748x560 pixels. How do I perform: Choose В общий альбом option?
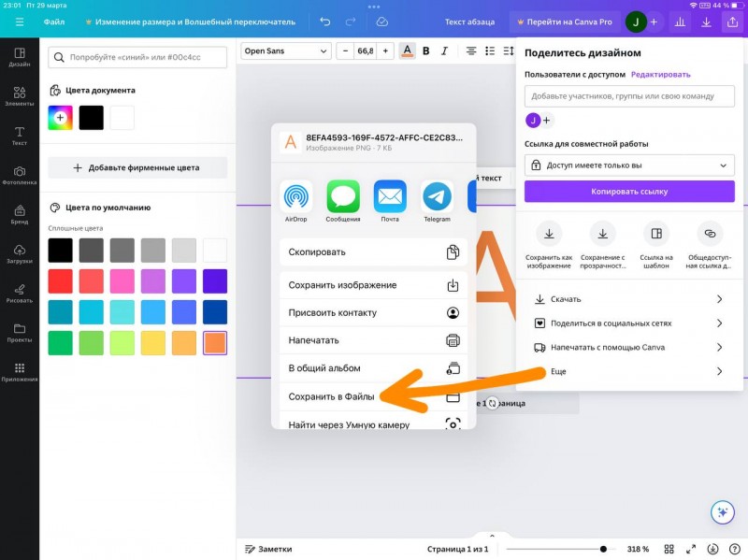point(373,368)
